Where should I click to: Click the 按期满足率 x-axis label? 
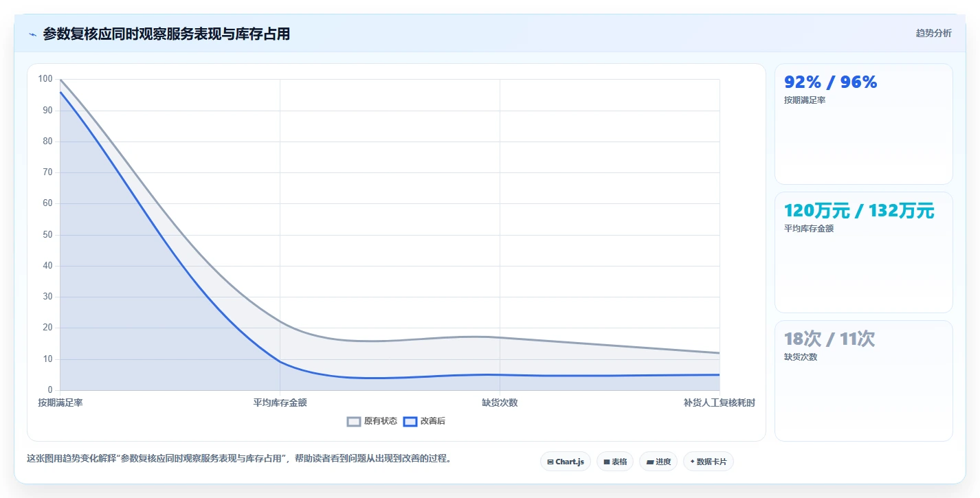pos(60,403)
